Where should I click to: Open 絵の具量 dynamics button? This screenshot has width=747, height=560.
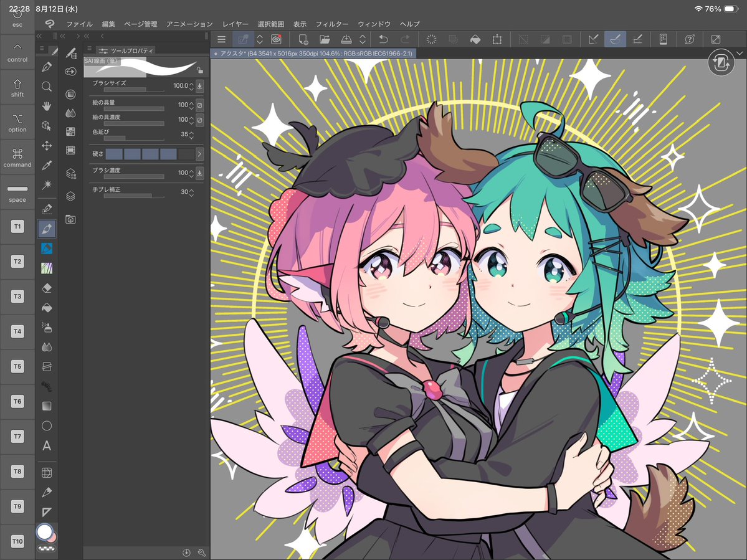coord(199,105)
